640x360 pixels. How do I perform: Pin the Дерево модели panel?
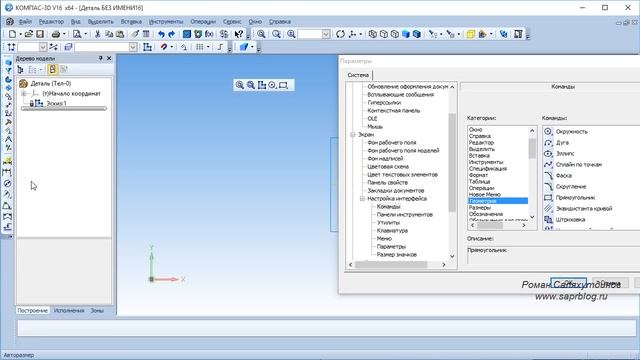pyautogui.click(x=101, y=58)
